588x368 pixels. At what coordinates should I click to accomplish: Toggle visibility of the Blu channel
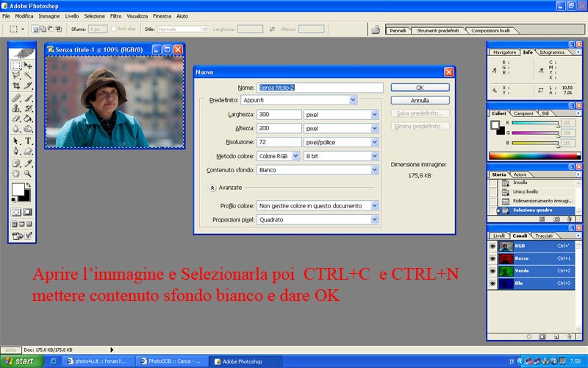[492, 283]
